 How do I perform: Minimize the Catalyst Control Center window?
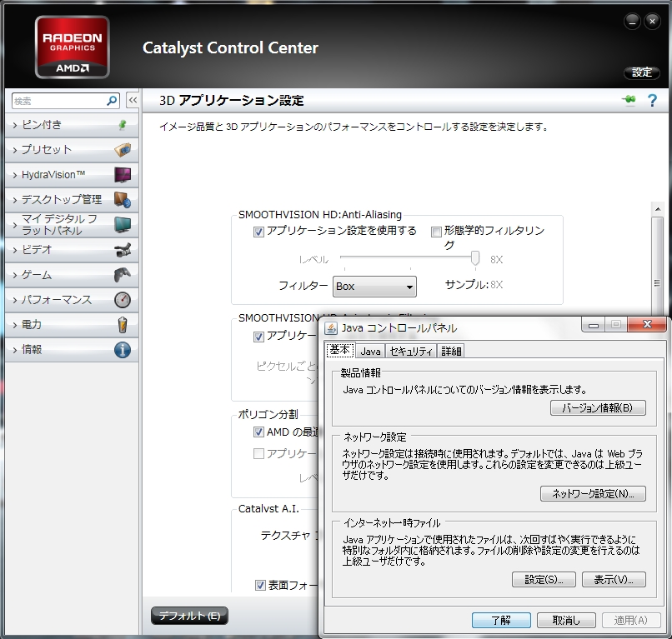coord(633,22)
